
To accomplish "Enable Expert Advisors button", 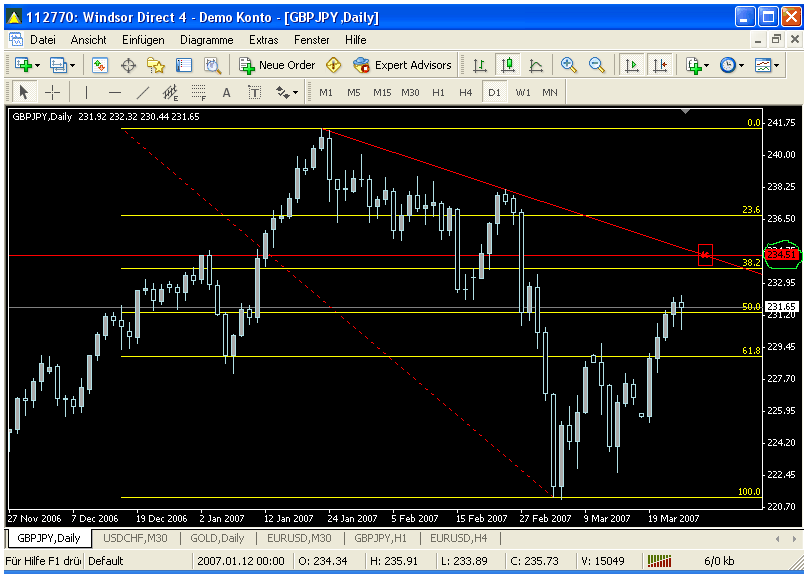I will [x=402, y=65].
